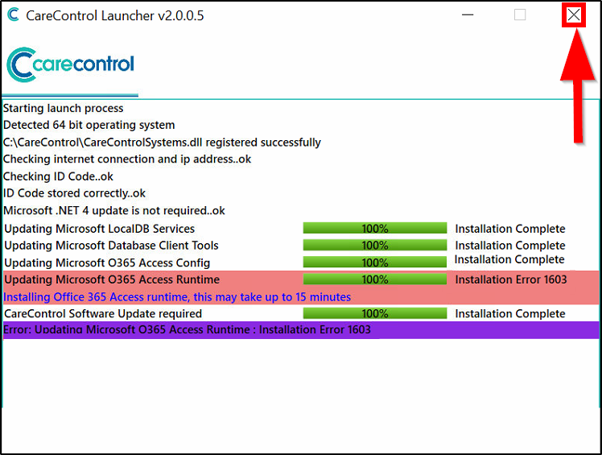Viewport: 602px width, 455px height.
Task: Click the Database Client Tools progress bar
Action: point(375,245)
